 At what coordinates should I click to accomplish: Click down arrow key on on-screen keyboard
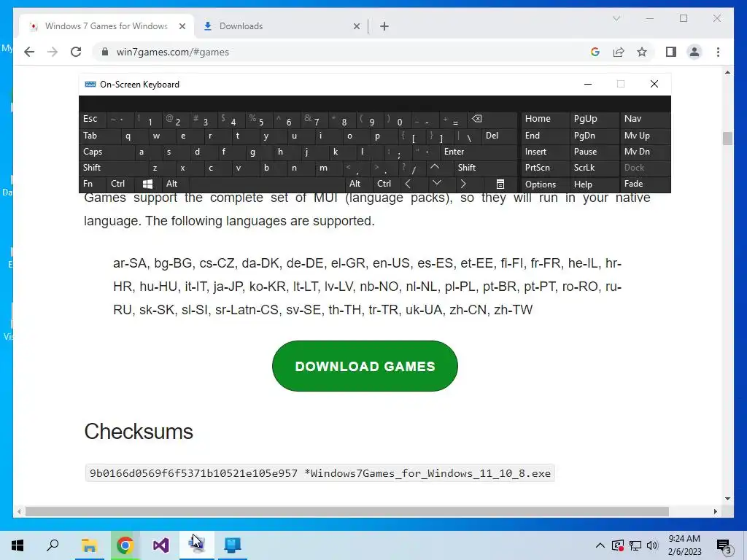click(437, 183)
